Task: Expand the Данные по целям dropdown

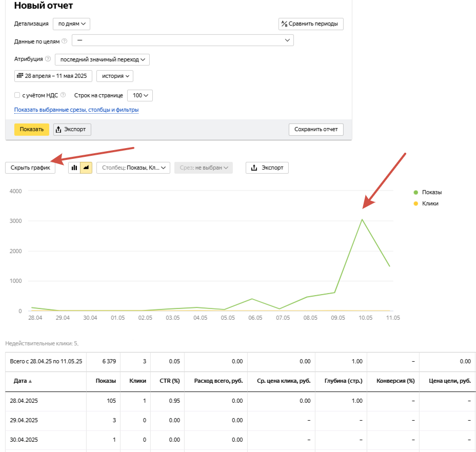Action: pyautogui.click(x=183, y=40)
